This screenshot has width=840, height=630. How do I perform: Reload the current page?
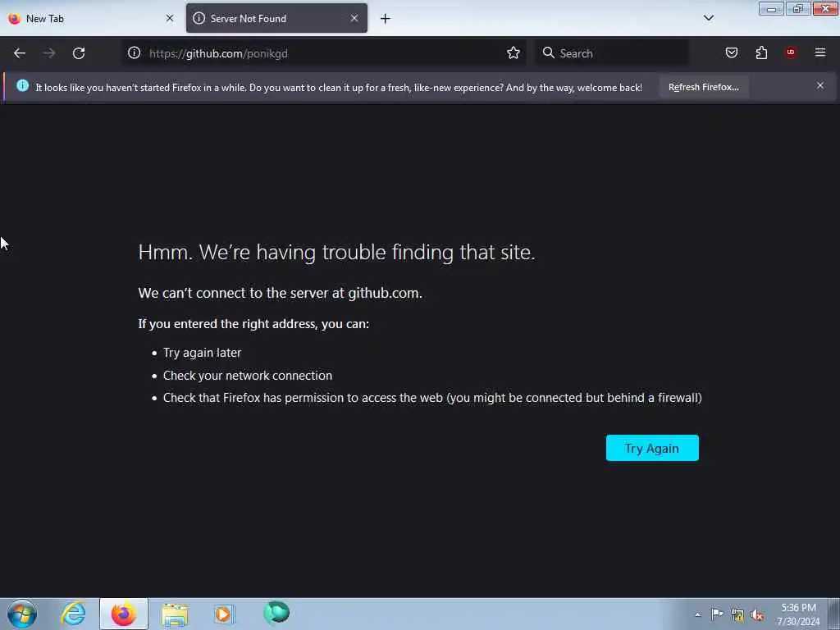click(x=79, y=53)
